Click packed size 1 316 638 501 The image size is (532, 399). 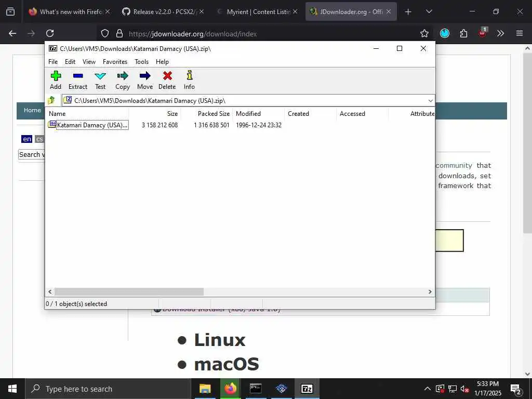coord(212,125)
